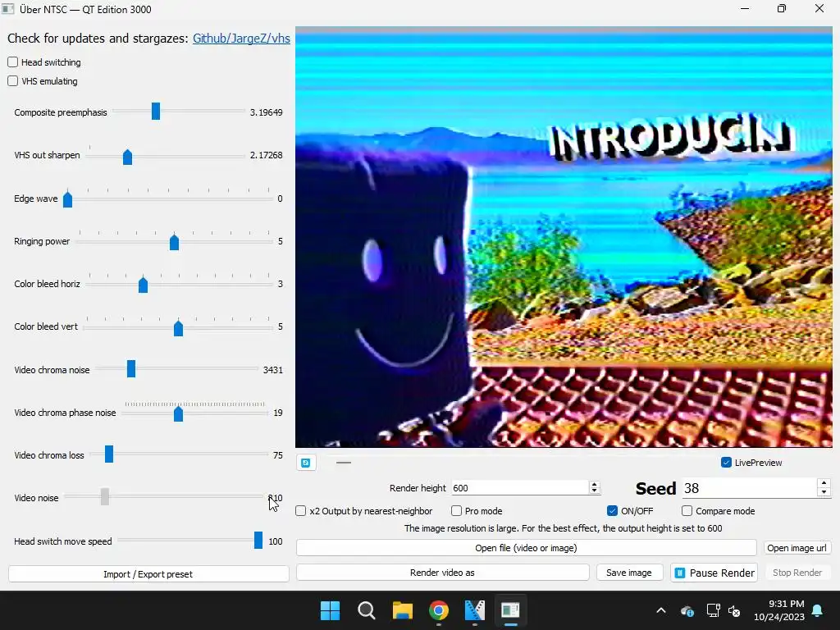Click the Video chroma noise slider handle
This screenshot has width=840, height=630.
point(131,368)
